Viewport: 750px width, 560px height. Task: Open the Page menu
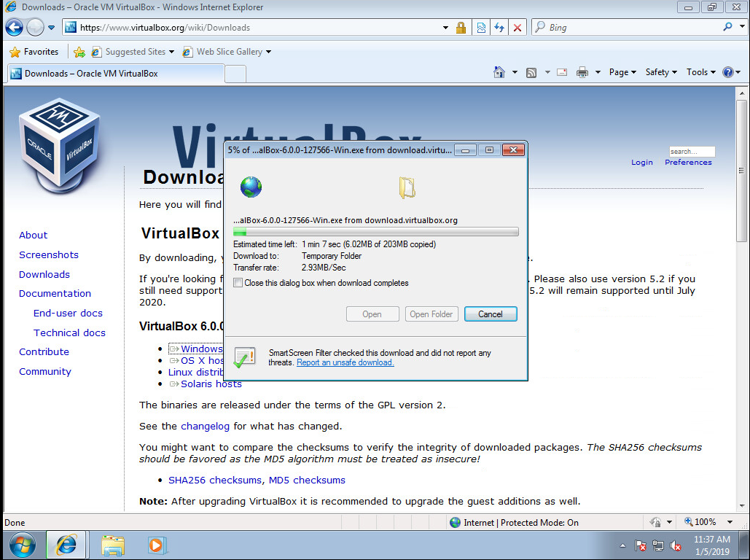coord(622,72)
